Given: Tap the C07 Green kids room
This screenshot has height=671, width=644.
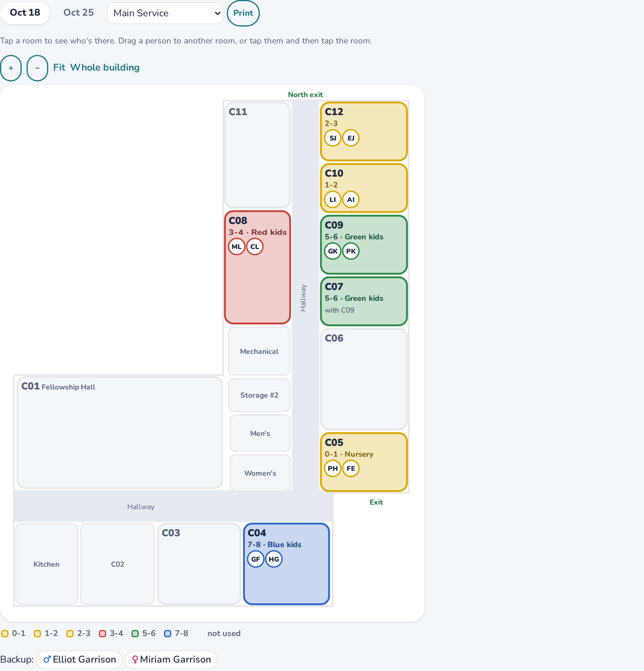Looking at the screenshot, I should point(364,301).
